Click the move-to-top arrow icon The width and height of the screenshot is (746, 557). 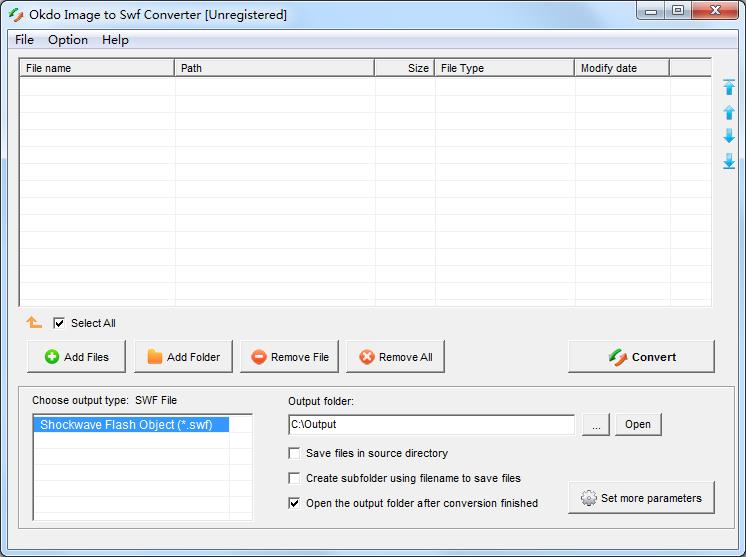tap(729, 88)
